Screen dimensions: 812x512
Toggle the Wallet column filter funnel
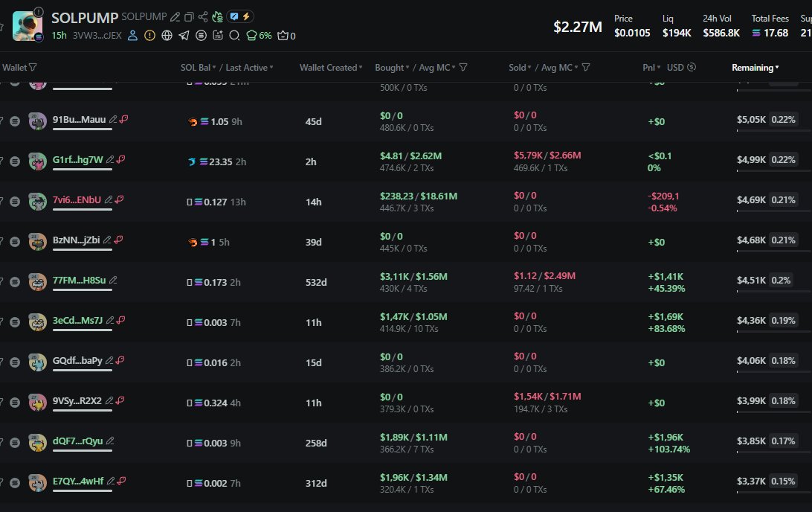click(32, 68)
